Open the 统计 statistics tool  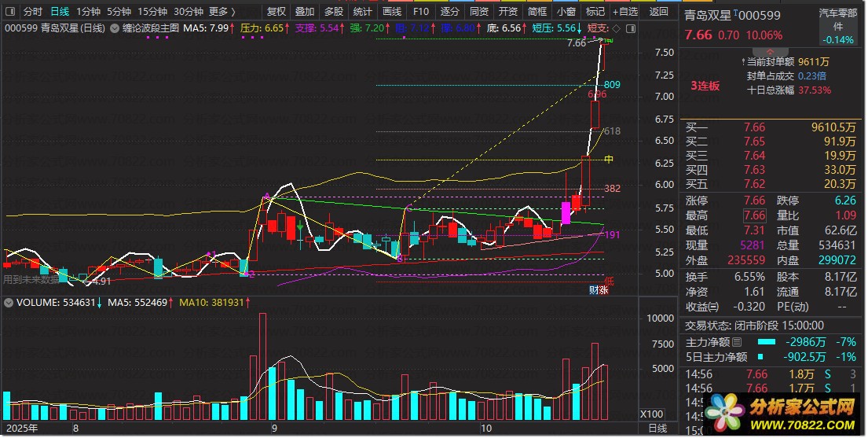362,12
